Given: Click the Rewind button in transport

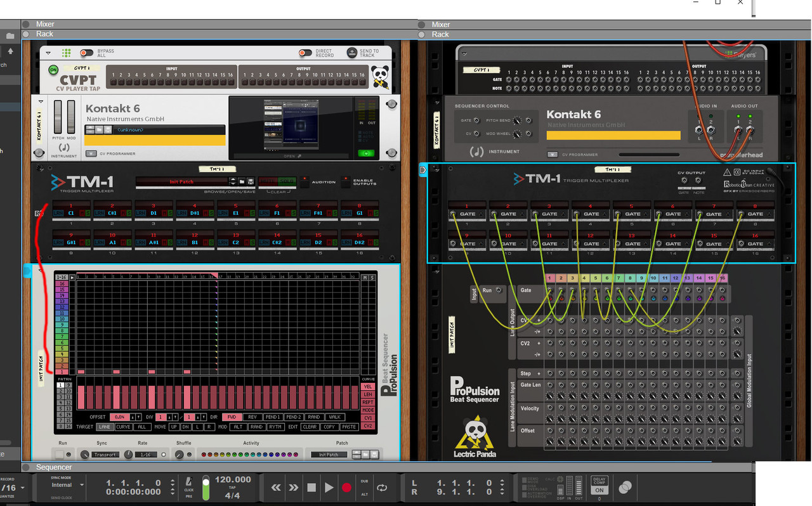Looking at the screenshot, I should pyautogui.click(x=276, y=488).
